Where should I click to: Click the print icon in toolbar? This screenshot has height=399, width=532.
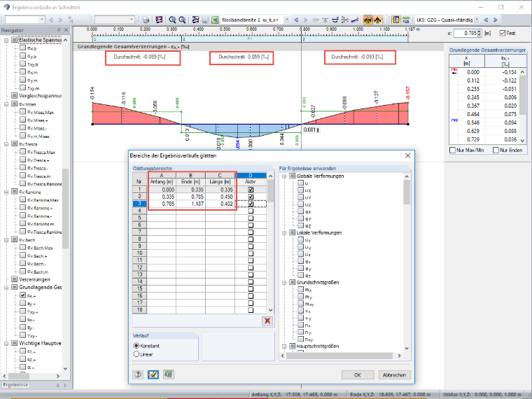pos(146,20)
